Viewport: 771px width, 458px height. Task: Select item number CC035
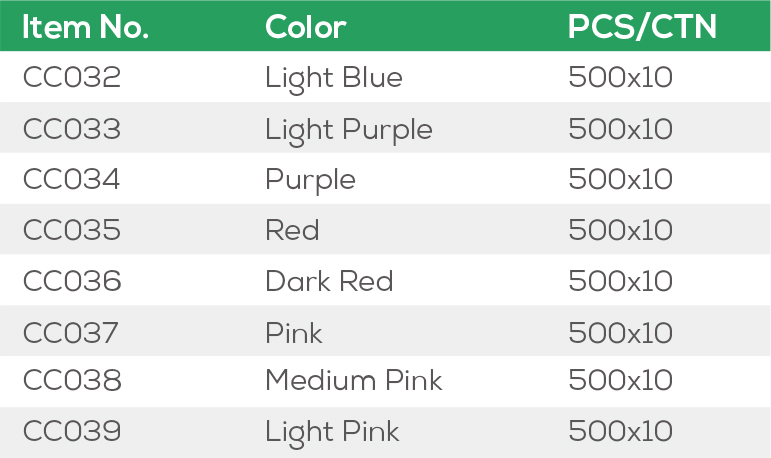72,230
